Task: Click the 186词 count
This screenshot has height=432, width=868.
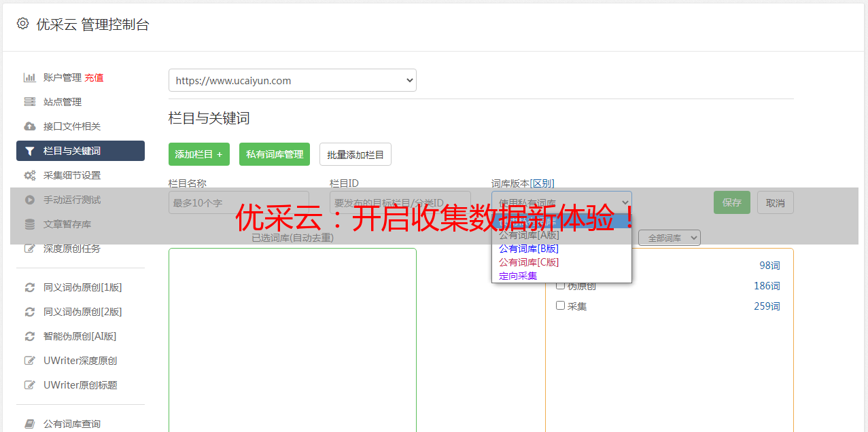Action: [x=767, y=286]
